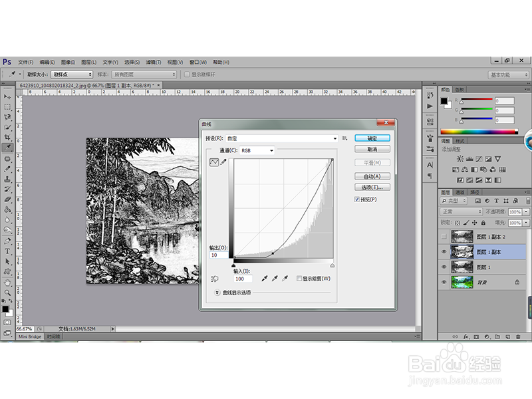Toggle lock transparent pixels icon

pyautogui.click(x=458, y=223)
